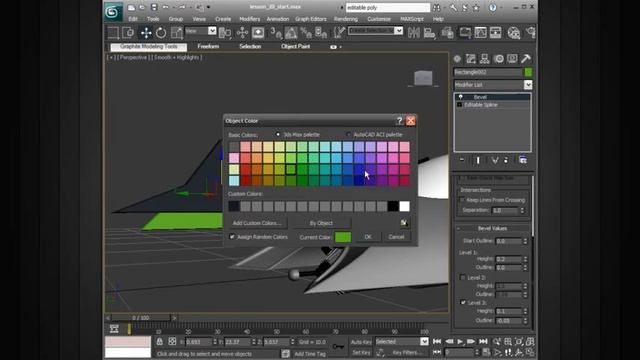640x360 pixels.
Task: Select the Move tool in the toolbar
Action: coord(146,33)
